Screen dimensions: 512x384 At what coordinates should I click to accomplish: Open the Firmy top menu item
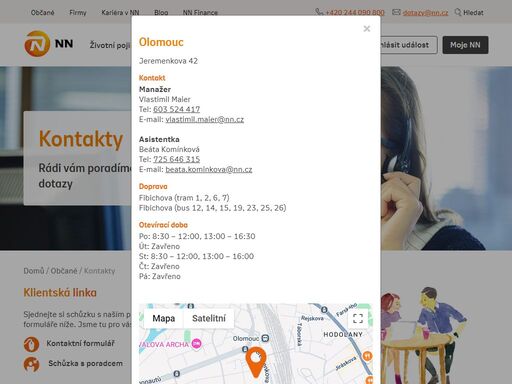click(78, 13)
